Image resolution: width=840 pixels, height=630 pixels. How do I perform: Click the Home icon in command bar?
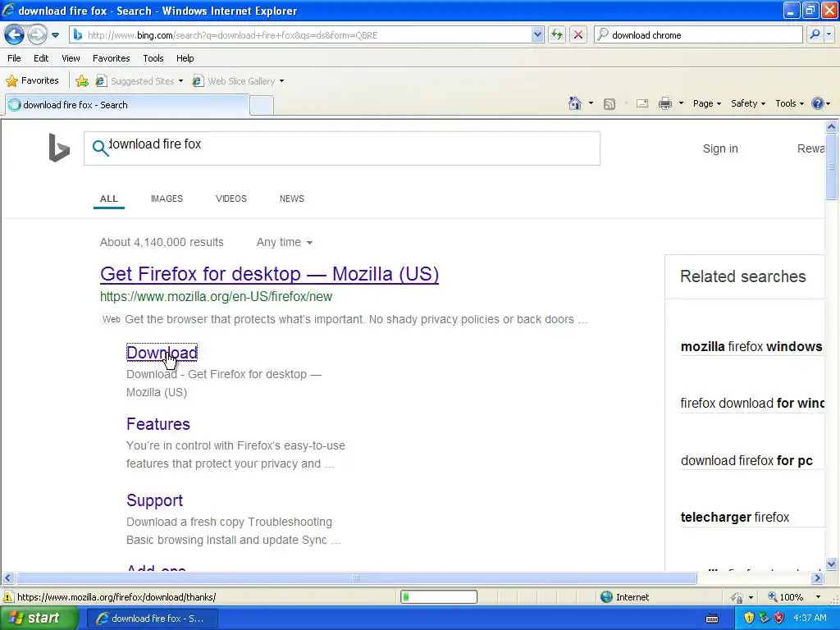(x=575, y=103)
